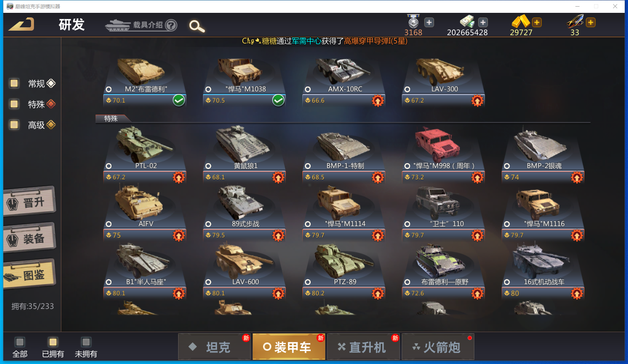This screenshot has width=628, height=364.
Task: Add gold bars with the plus icon
Action: (x=537, y=22)
